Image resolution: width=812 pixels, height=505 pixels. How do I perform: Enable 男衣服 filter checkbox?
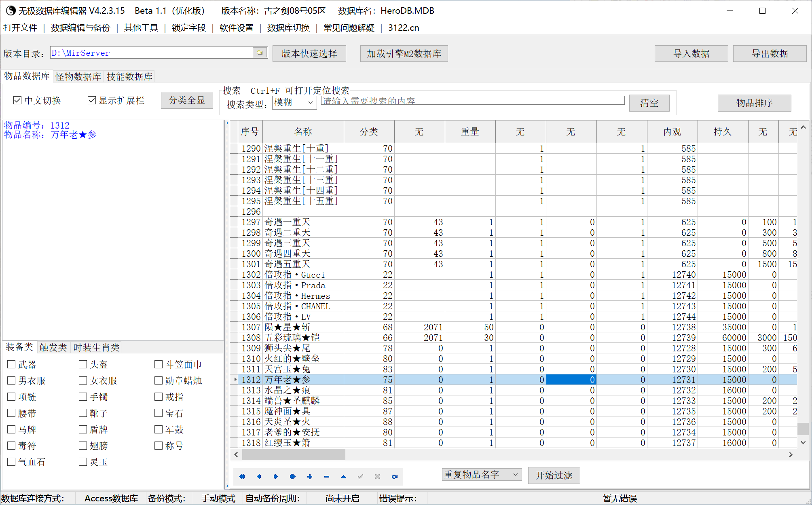pyautogui.click(x=11, y=380)
